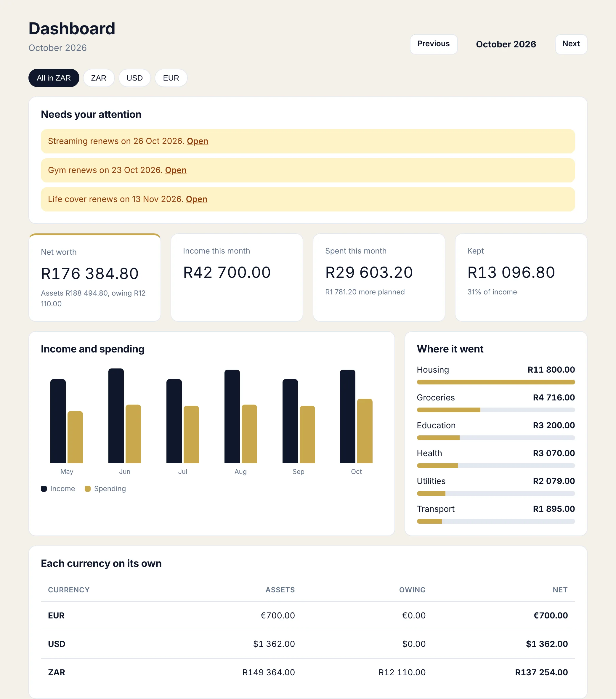Click the ZAR row label in table
This screenshot has width=616, height=699.
coord(57,672)
